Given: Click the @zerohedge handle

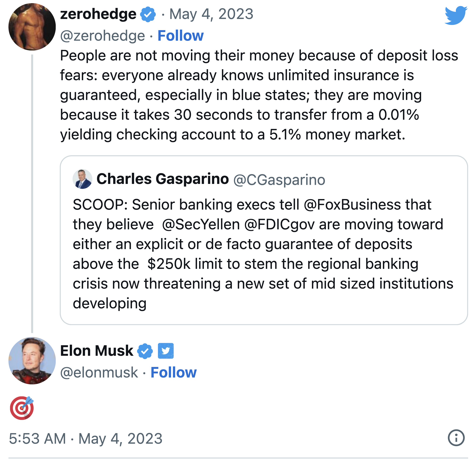Looking at the screenshot, I should click(102, 36).
